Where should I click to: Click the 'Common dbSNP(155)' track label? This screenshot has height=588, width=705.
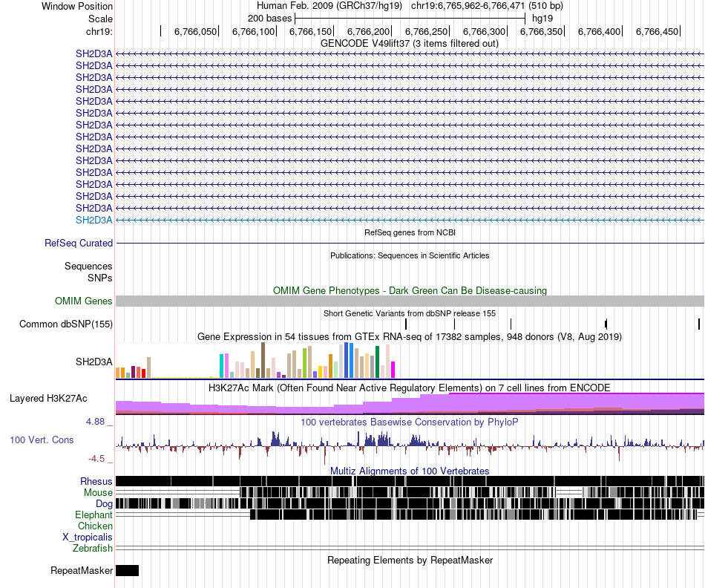pyautogui.click(x=66, y=324)
